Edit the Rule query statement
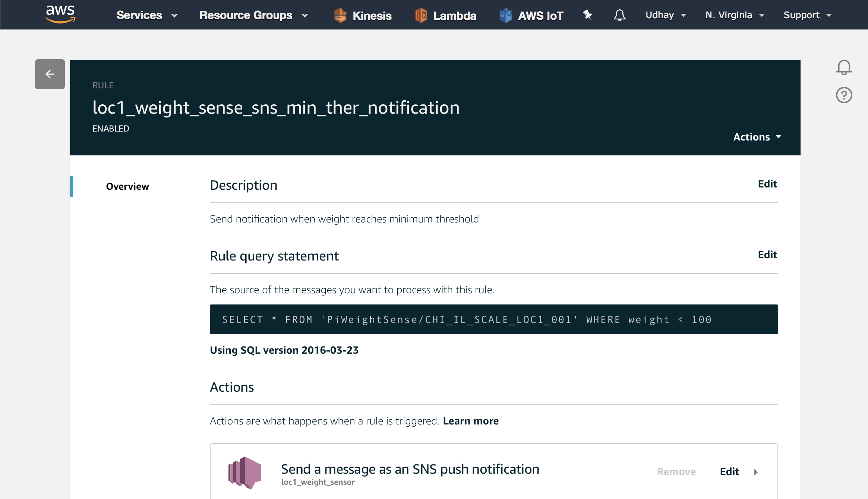Image resolution: width=868 pixels, height=499 pixels. point(767,255)
